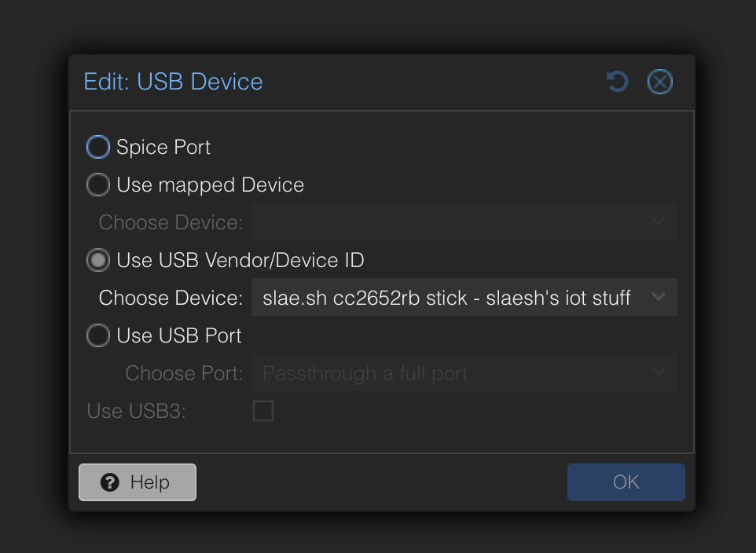The height and width of the screenshot is (553, 756).
Task: Click the Passthrough a full port field
Action: coord(448,373)
